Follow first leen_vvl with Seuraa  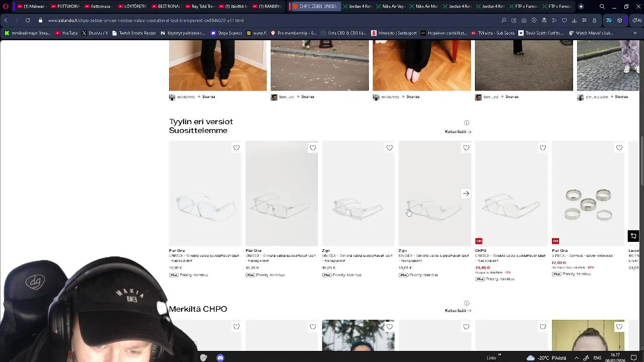coord(305,97)
